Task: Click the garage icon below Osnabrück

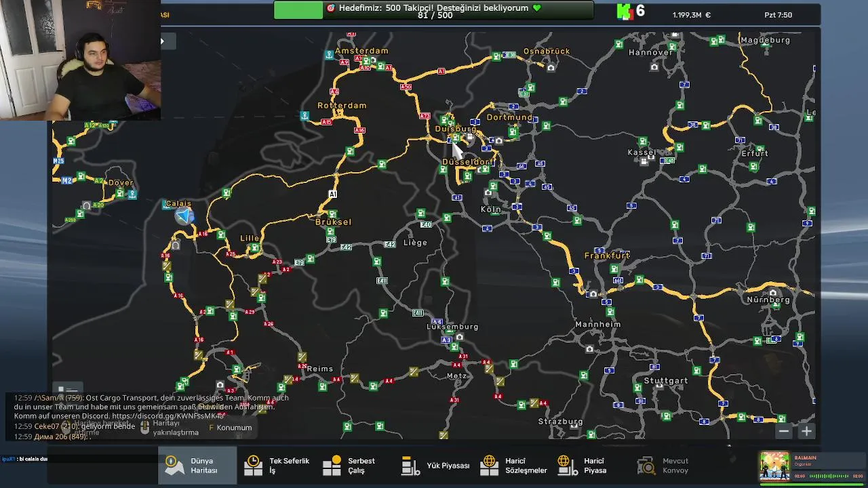Action: point(551,68)
